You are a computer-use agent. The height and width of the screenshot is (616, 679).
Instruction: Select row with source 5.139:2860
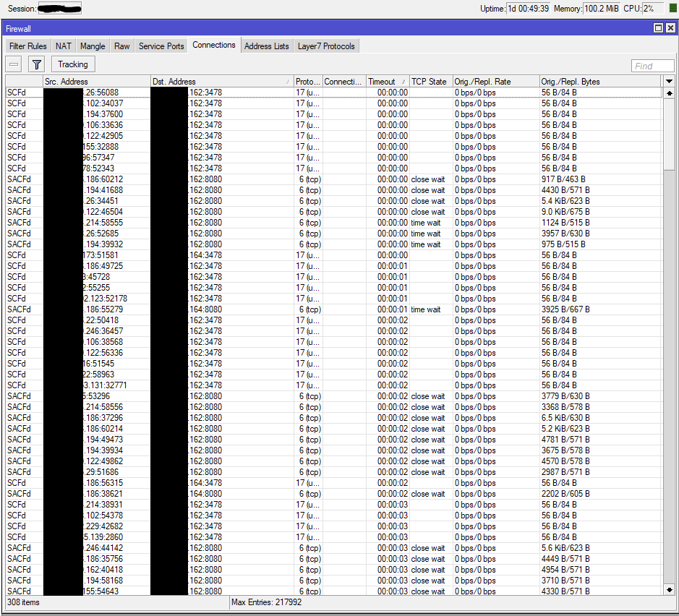(x=333, y=537)
